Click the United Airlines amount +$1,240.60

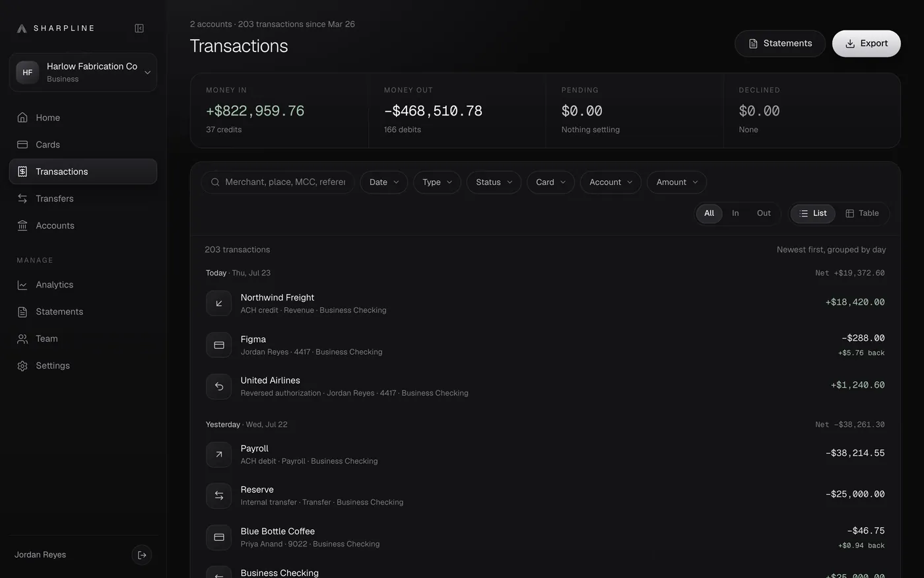[857, 385]
